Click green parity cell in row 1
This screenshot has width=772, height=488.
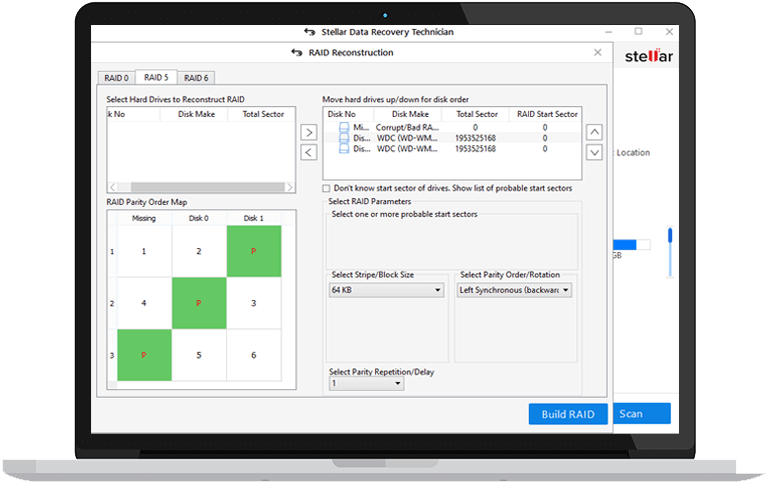tap(254, 251)
